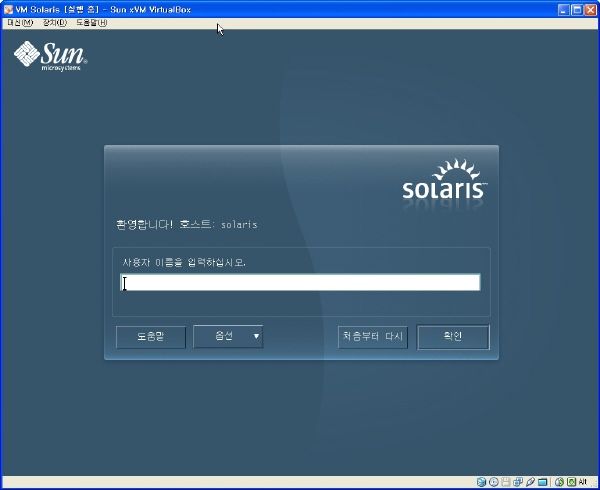Click the 처음부터 다시 start over button
This screenshot has width=600, height=490.
(373, 337)
